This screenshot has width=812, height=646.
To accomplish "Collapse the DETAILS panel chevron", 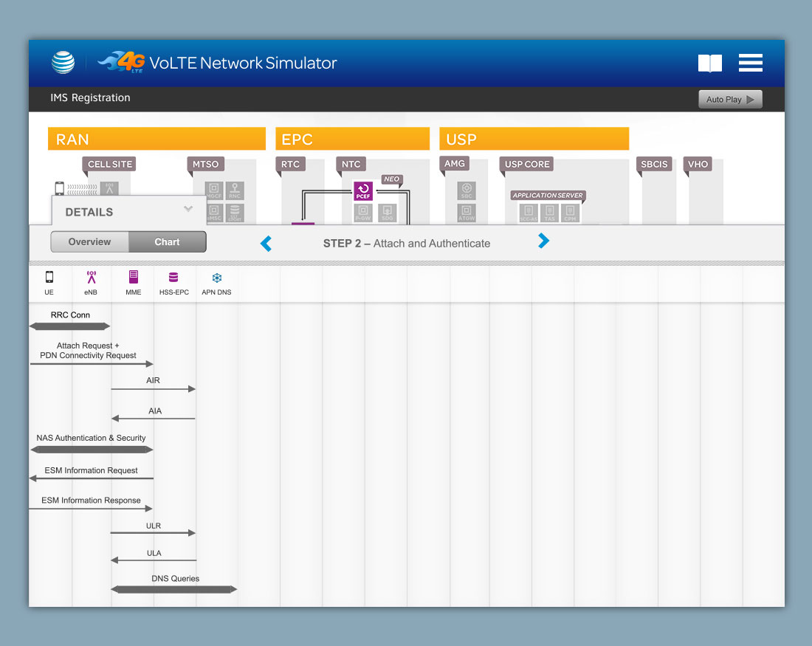I will point(188,210).
